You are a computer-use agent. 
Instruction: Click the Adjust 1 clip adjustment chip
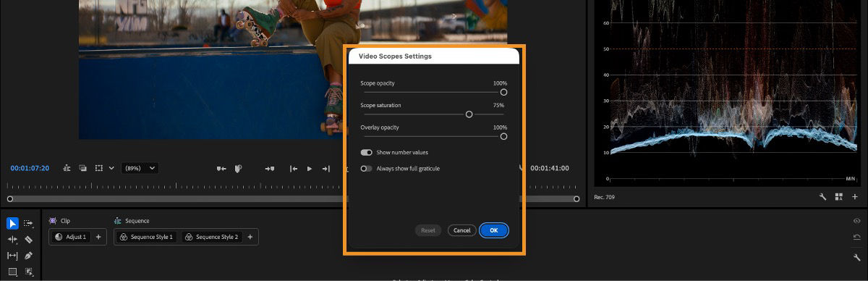pos(70,237)
